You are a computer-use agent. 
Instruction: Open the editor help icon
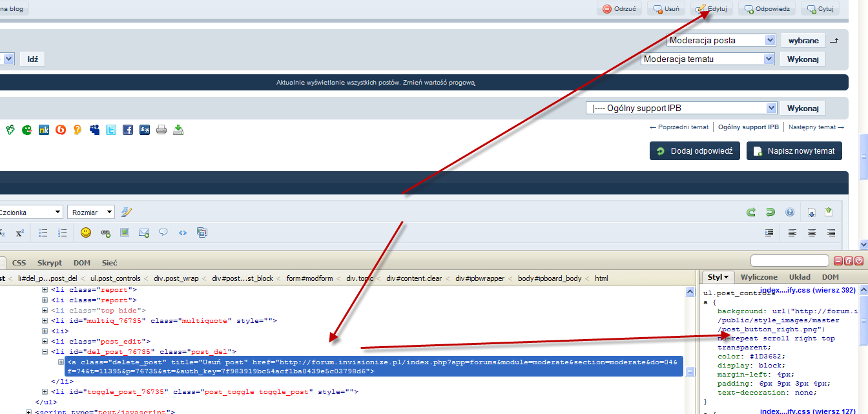tap(790, 212)
